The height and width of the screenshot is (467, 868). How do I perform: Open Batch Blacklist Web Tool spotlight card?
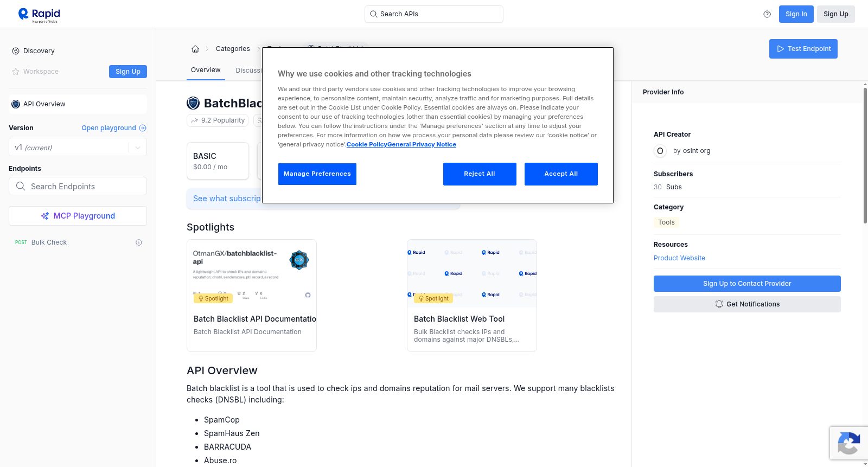click(x=472, y=296)
